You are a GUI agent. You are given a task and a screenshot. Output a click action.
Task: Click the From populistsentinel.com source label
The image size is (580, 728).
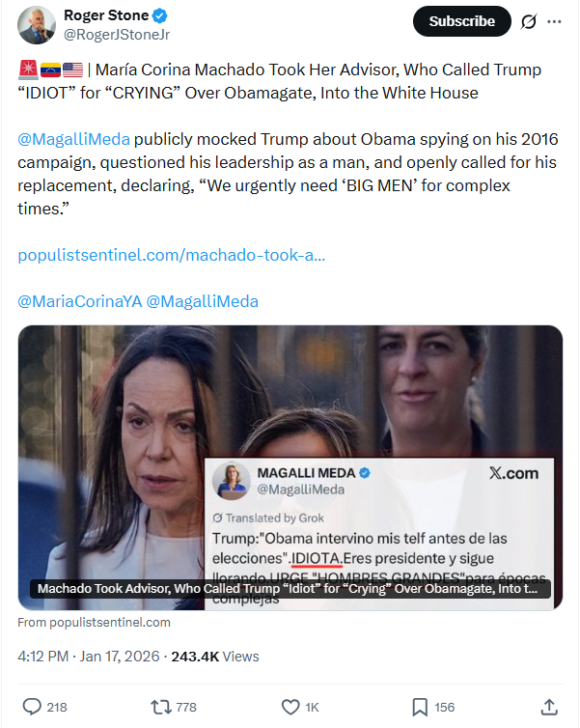point(95,622)
